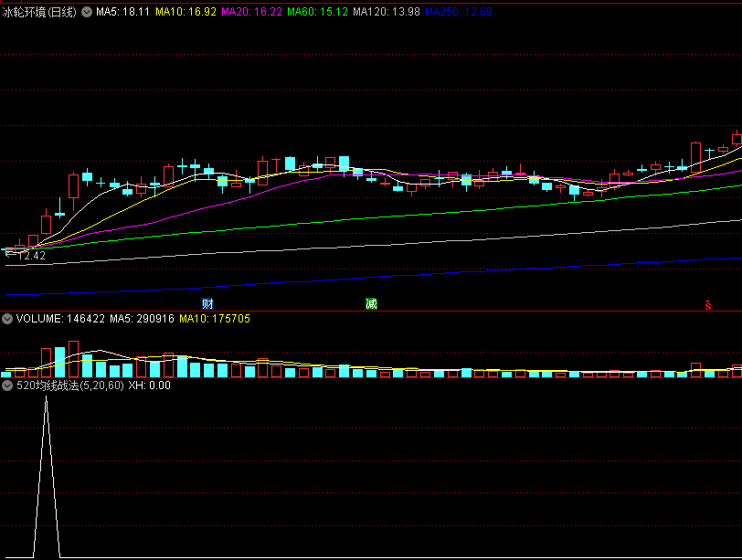Click the green 减 marker icon
Image resolution: width=742 pixels, height=560 pixels.
(x=372, y=303)
